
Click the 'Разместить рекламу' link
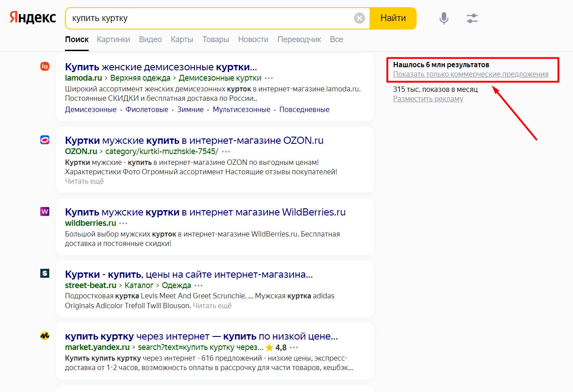[x=428, y=99]
